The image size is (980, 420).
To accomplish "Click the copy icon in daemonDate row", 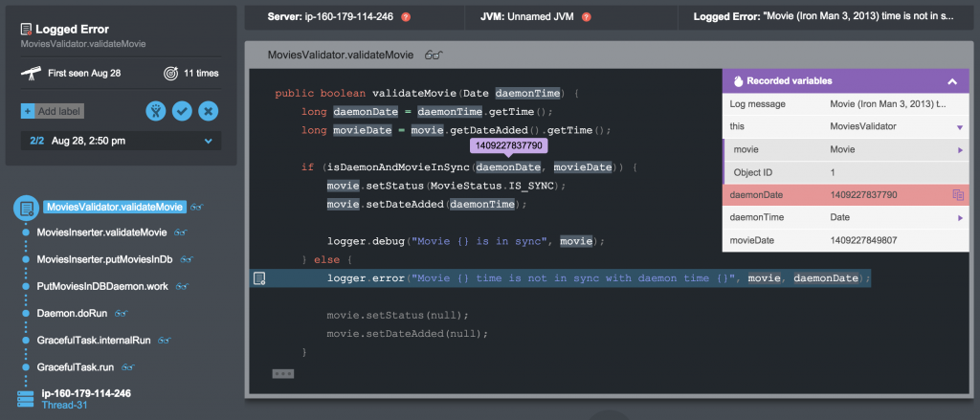I will (958, 195).
